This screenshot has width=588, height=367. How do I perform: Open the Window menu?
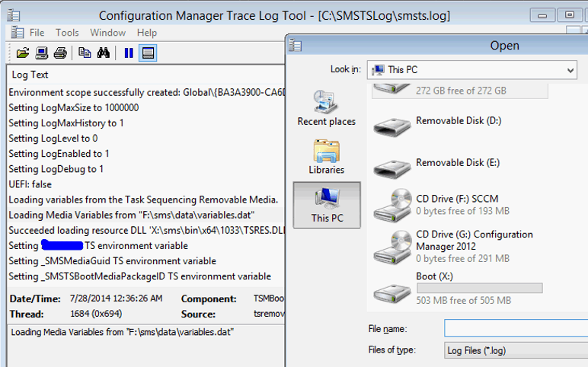tap(107, 33)
